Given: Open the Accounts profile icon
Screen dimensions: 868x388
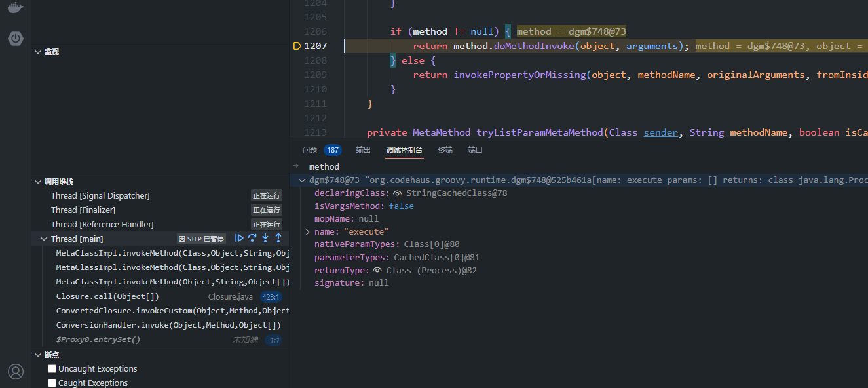Looking at the screenshot, I should pos(16,372).
